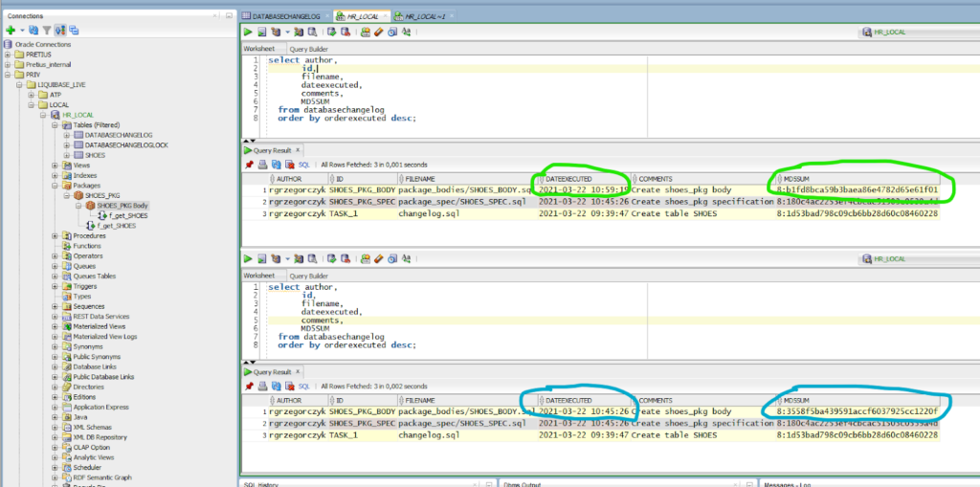Click To Upper/Lower case icon in upper toolbar
Viewport: 980px width, 487px height.
pos(407,32)
